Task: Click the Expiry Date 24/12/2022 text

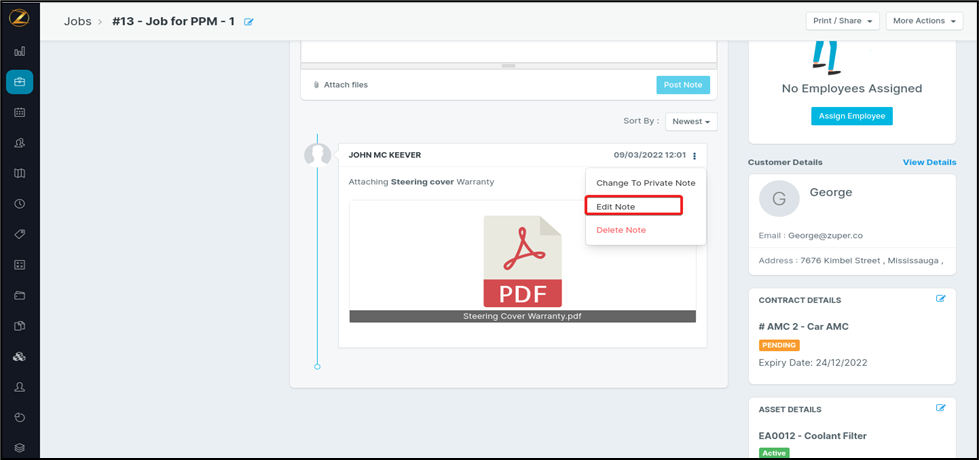Action: (x=813, y=363)
